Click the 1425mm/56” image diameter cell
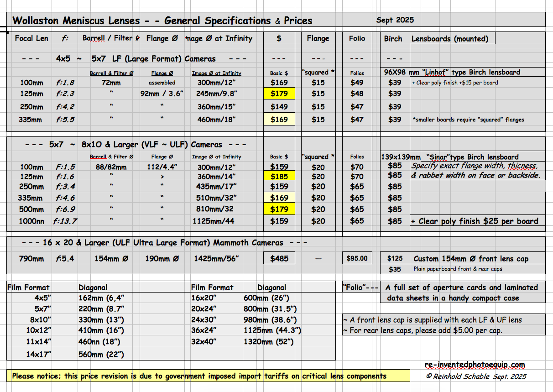The image size is (553, 392). pos(216,259)
